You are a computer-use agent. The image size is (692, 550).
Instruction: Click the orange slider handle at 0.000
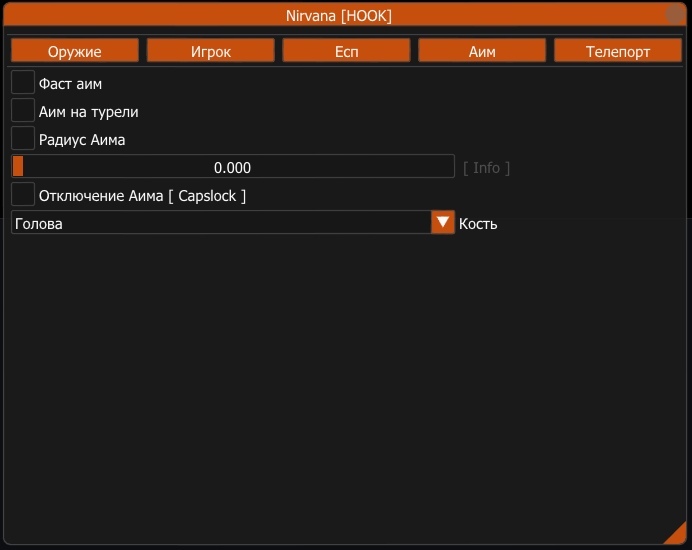point(18,167)
